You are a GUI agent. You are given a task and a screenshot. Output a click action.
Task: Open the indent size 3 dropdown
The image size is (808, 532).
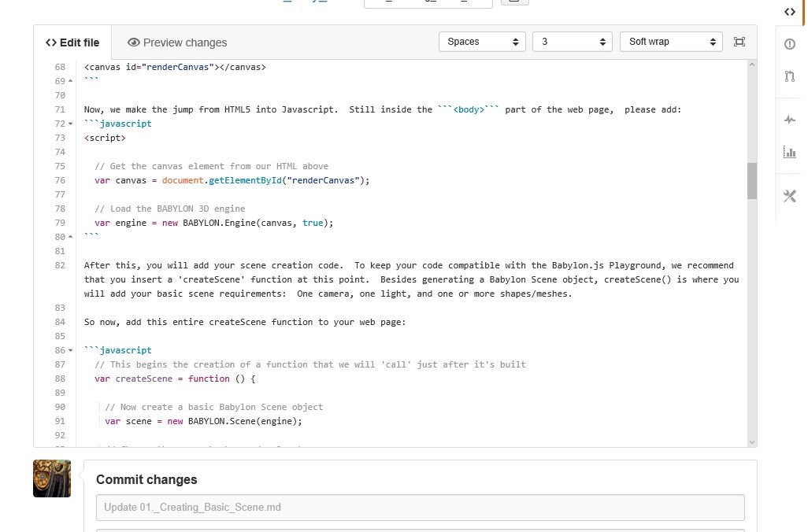572,42
